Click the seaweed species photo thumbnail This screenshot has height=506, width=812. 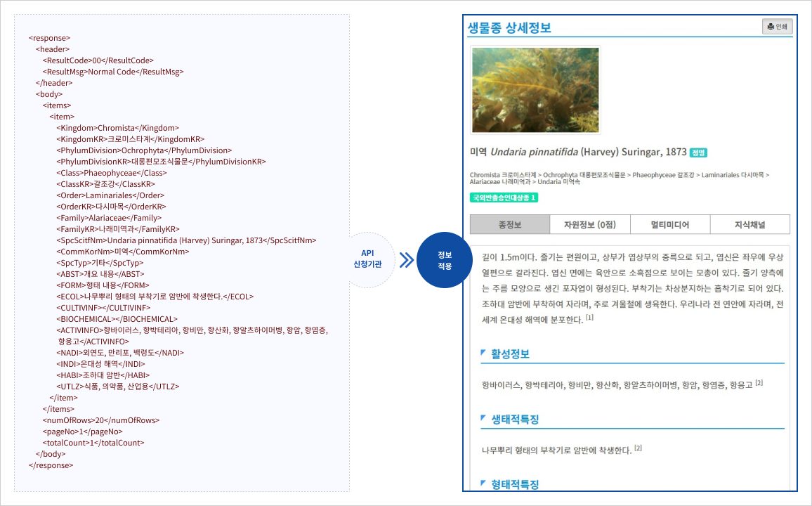pyautogui.click(x=535, y=90)
